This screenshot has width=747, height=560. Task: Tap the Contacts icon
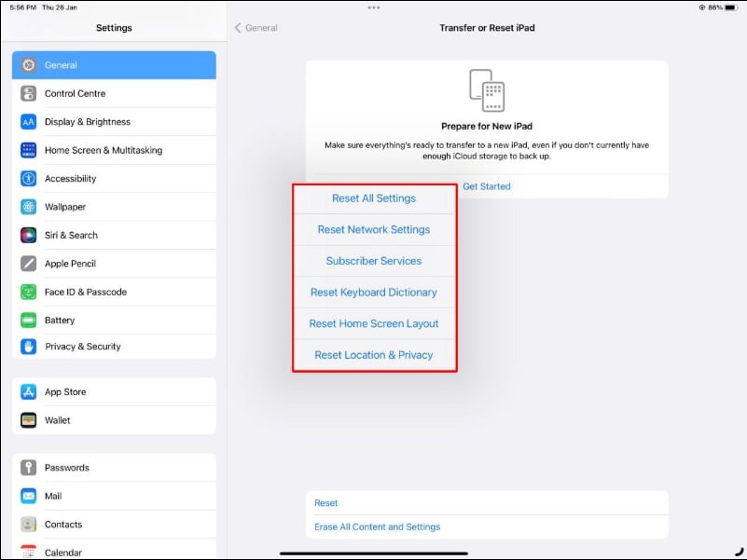[29, 525]
